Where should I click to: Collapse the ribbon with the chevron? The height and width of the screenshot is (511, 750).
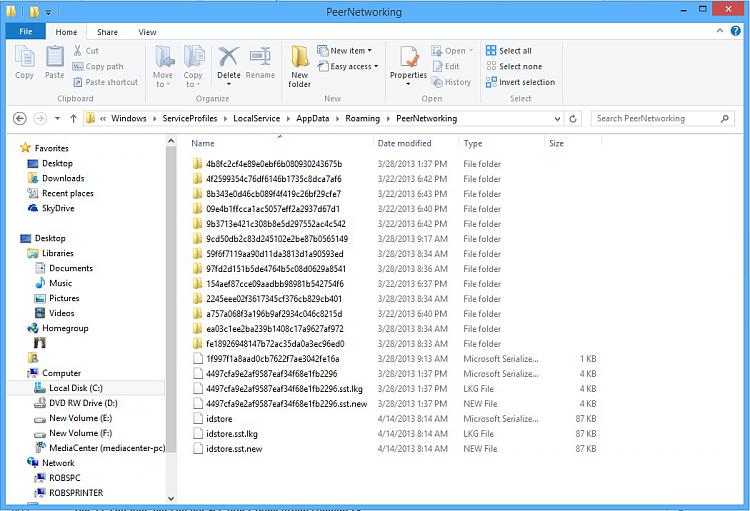click(x=720, y=31)
